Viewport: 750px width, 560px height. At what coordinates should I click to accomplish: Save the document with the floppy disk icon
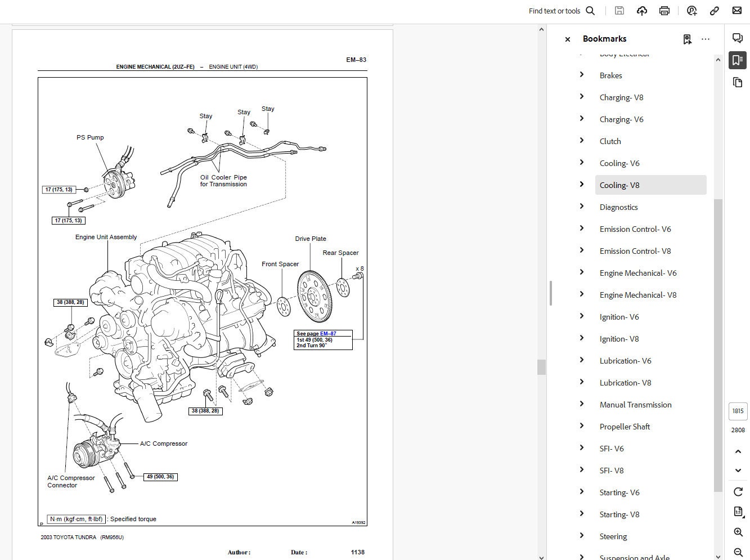tap(619, 11)
